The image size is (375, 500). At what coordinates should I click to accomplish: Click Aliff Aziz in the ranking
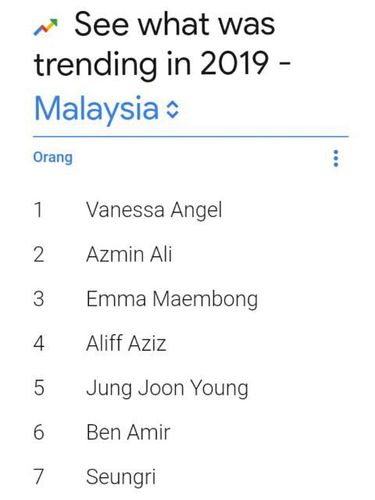126,343
